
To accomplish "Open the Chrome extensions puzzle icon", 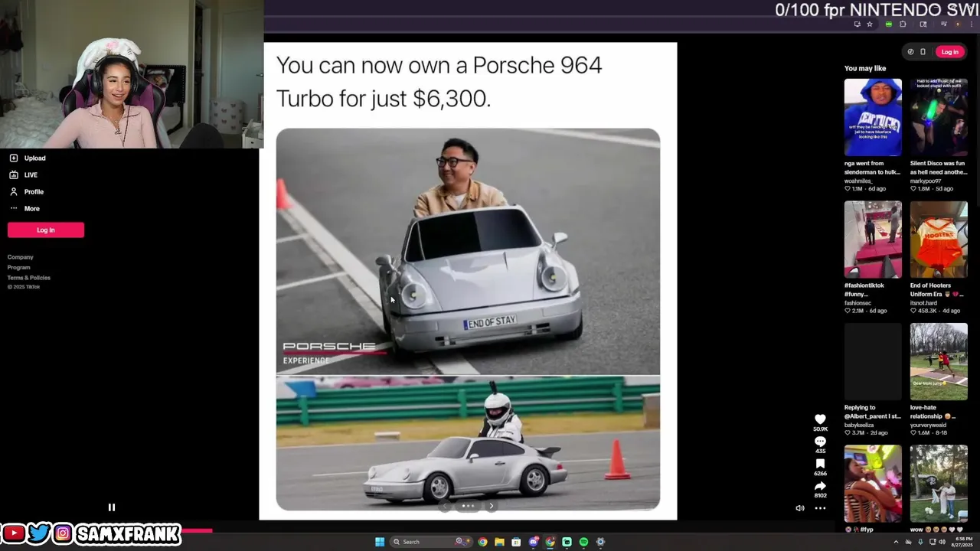I will tap(903, 24).
